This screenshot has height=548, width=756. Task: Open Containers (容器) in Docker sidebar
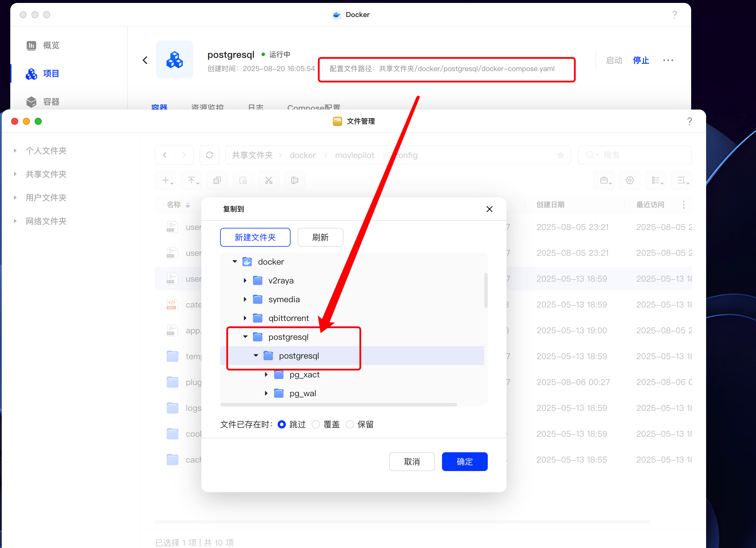(x=43, y=102)
